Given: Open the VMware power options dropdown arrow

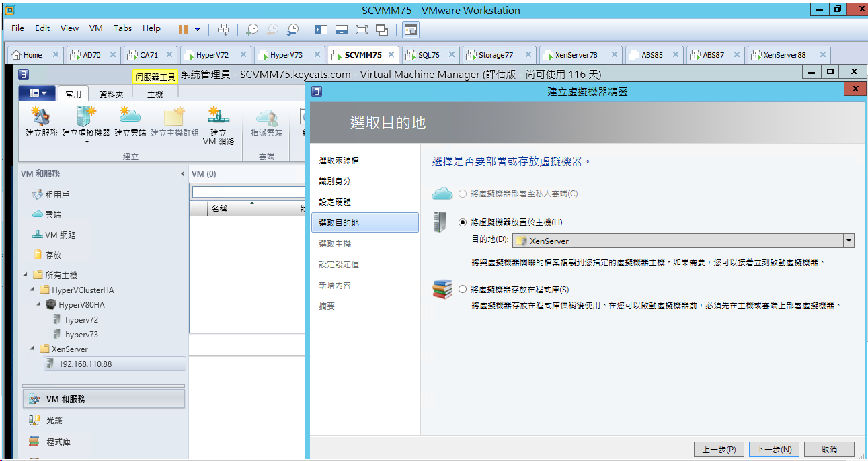Looking at the screenshot, I should coord(197,30).
